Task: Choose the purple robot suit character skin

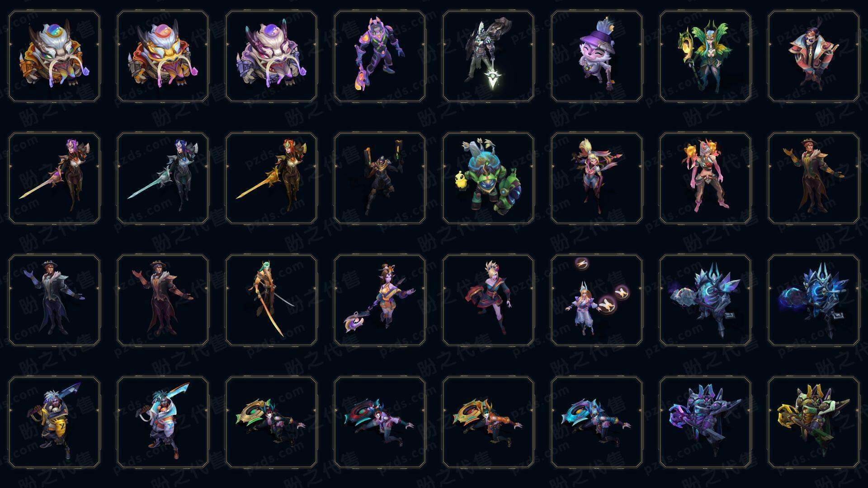Action: [x=380, y=56]
